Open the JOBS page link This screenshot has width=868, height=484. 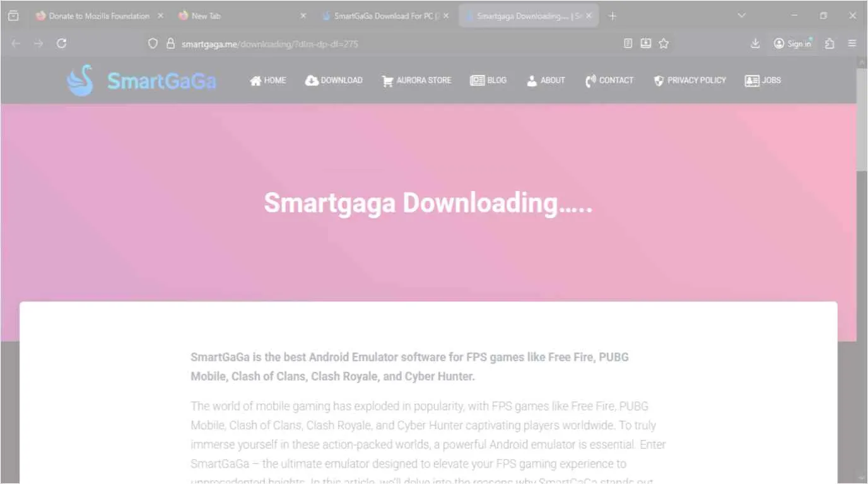pos(763,81)
